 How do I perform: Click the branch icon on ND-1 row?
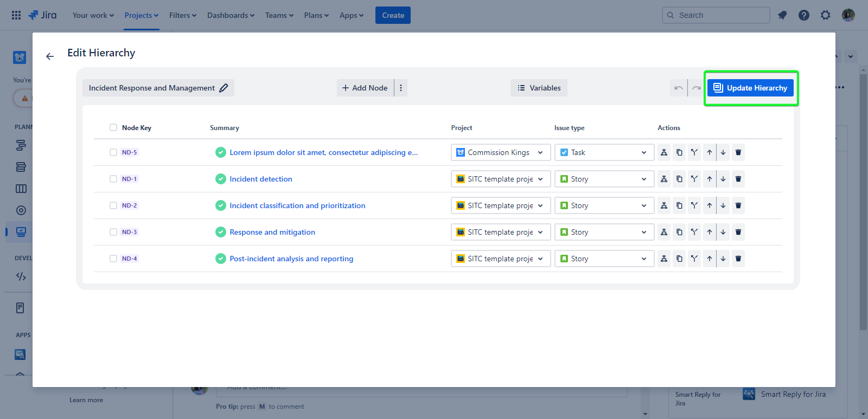pyautogui.click(x=694, y=179)
